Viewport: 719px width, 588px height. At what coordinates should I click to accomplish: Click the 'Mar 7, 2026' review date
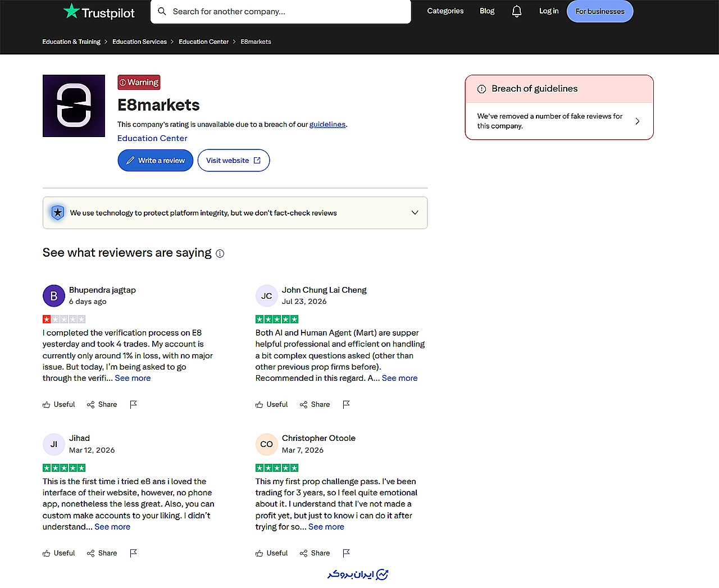pyautogui.click(x=303, y=450)
